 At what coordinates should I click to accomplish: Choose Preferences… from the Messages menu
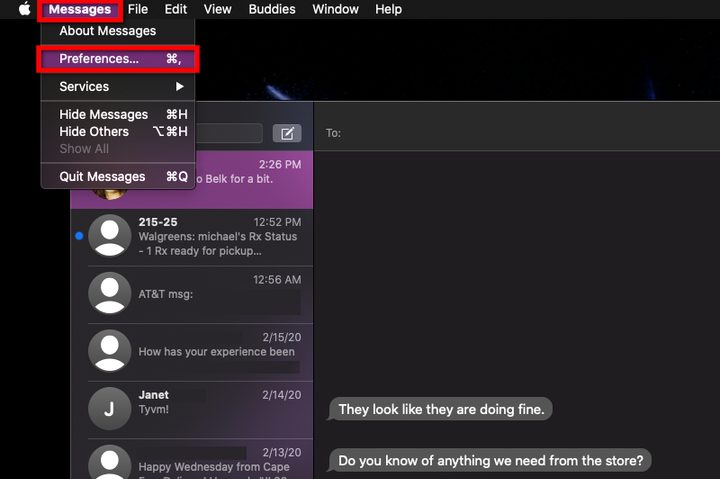tap(118, 59)
